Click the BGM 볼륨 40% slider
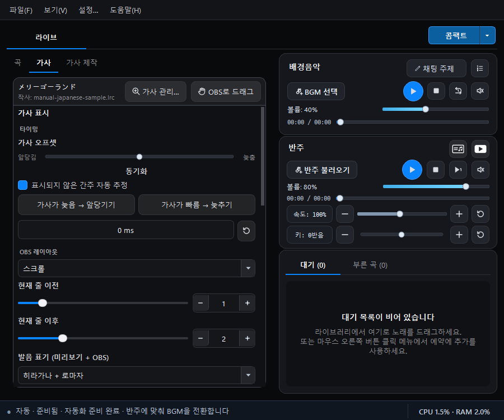Screen dimensions: 504x420 [436, 109]
